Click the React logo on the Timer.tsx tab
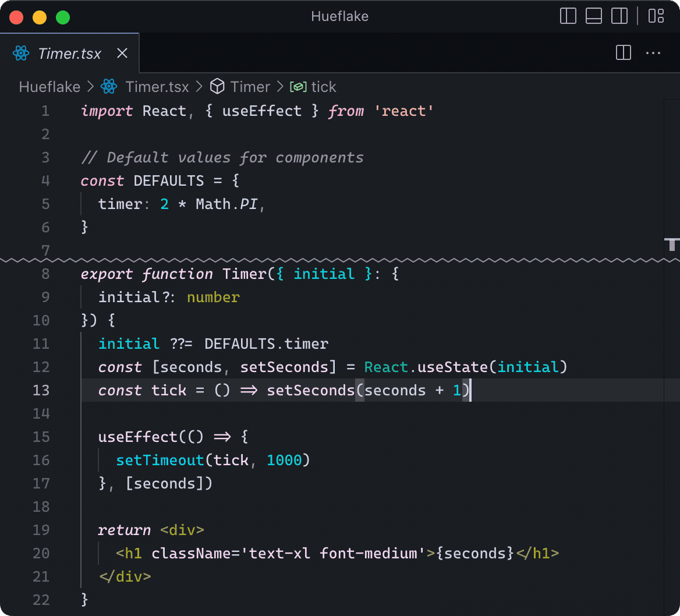 (21, 53)
